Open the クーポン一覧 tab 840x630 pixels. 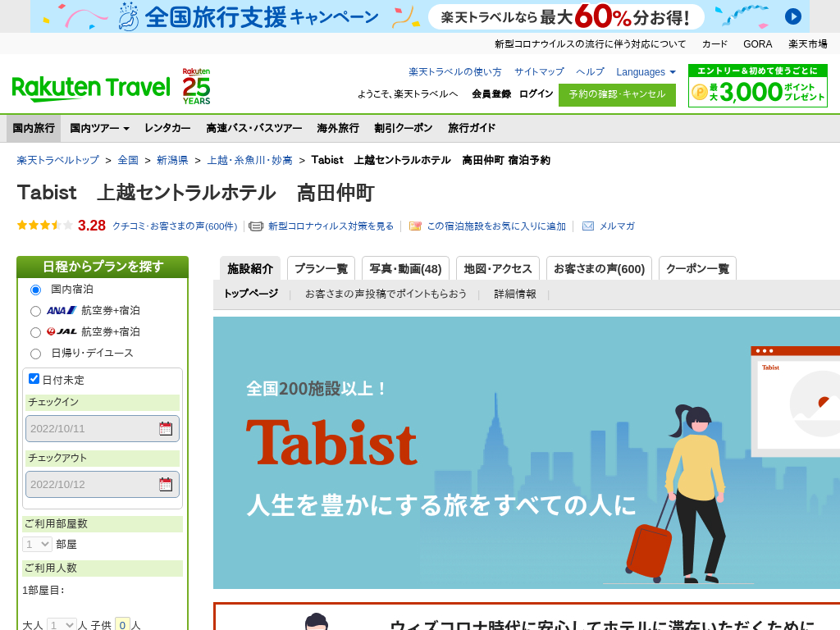pyautogui.click(x=697, y=268)
